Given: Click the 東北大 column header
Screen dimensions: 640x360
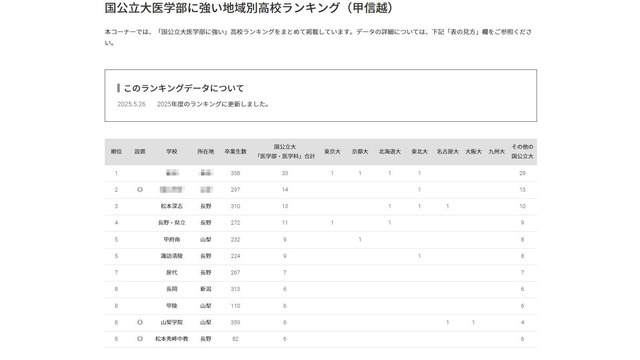Looking at the screenshot, I should (x=420, y=151).
